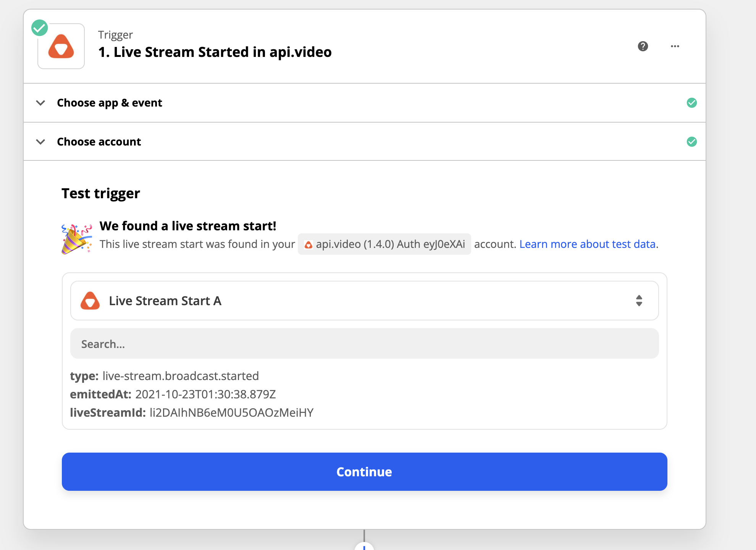756x550 pixels.
Task: Open the three-dot options menu
Action: pos(675,46)
